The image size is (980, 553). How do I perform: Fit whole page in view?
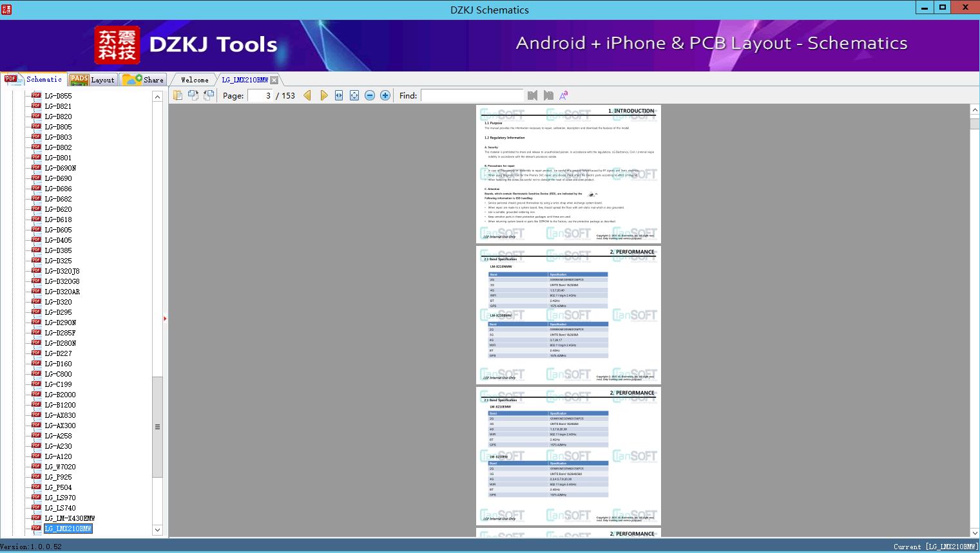(354, 95)
